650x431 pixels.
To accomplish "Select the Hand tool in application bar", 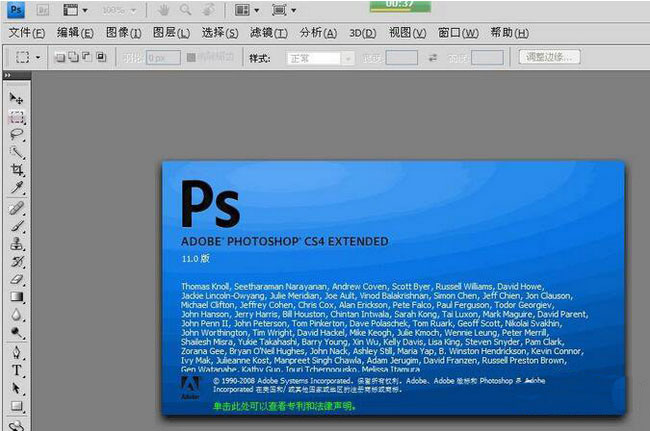I will tap(163, 10).
